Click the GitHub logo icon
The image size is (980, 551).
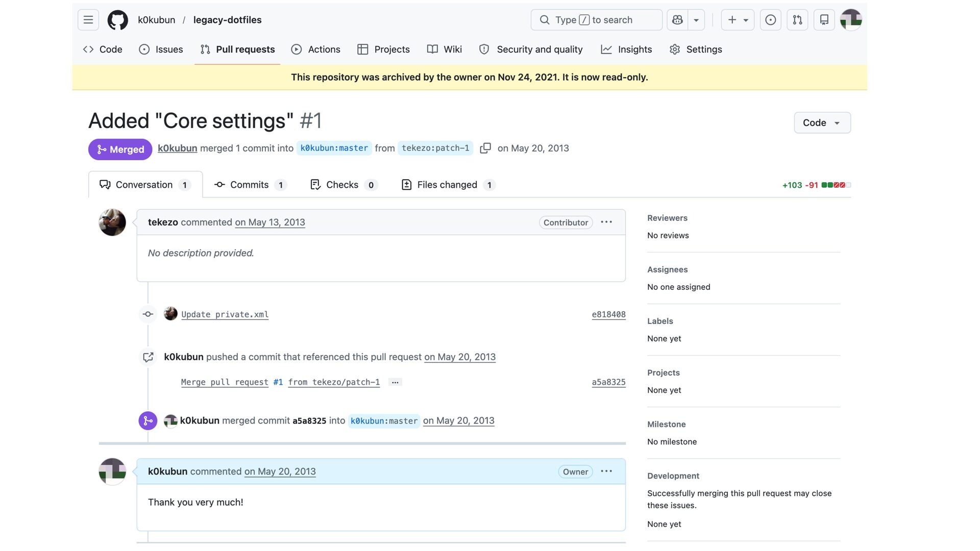(x=117, y=20)
